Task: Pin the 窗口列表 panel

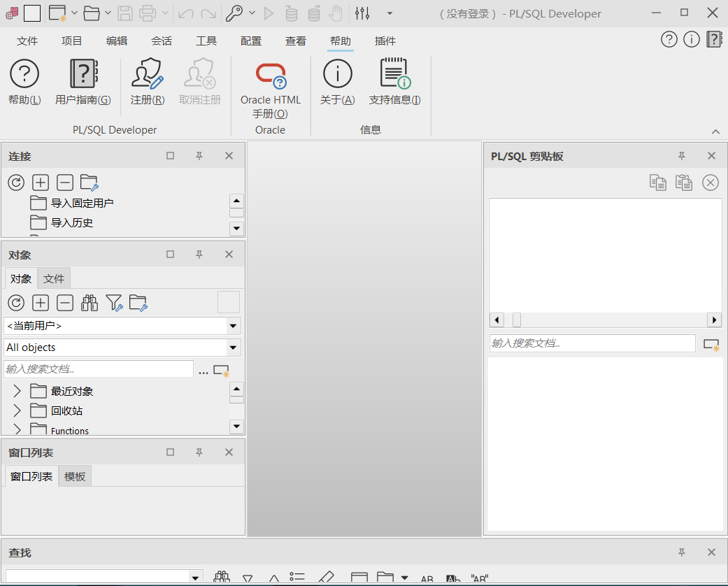Action: (x=199, y=452)
